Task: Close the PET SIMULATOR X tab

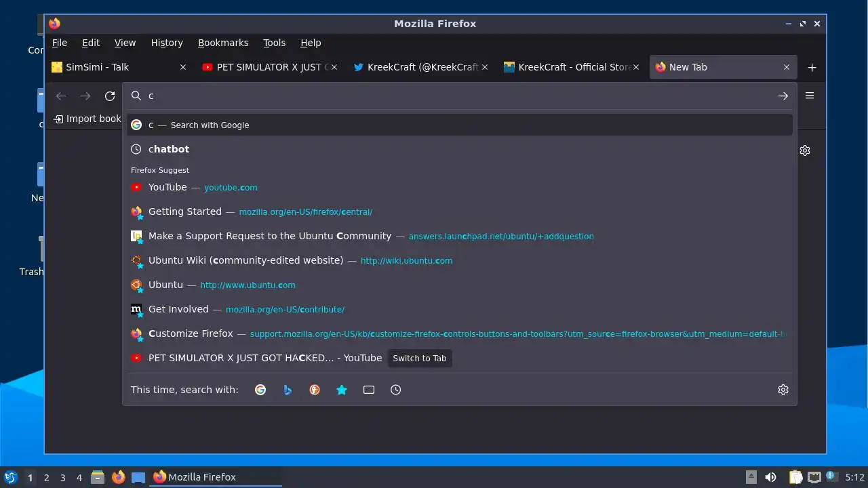Action: click(335, 67)
